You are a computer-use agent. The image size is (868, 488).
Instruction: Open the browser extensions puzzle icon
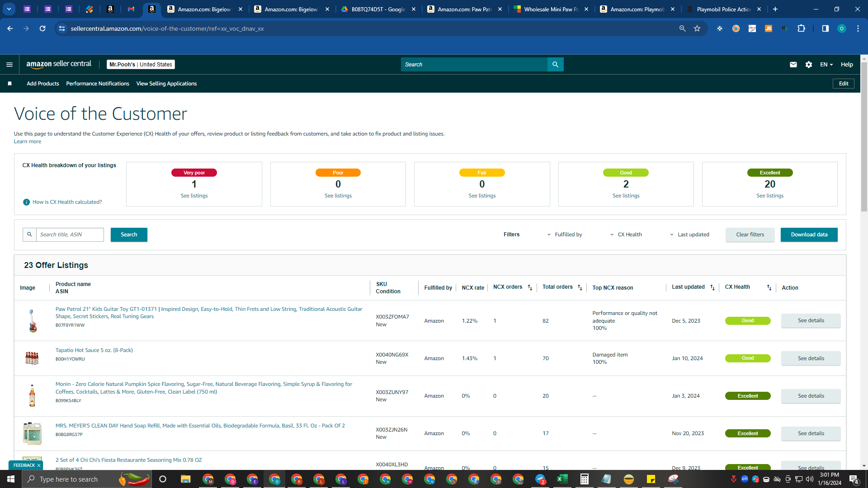[x=801, y=28]
